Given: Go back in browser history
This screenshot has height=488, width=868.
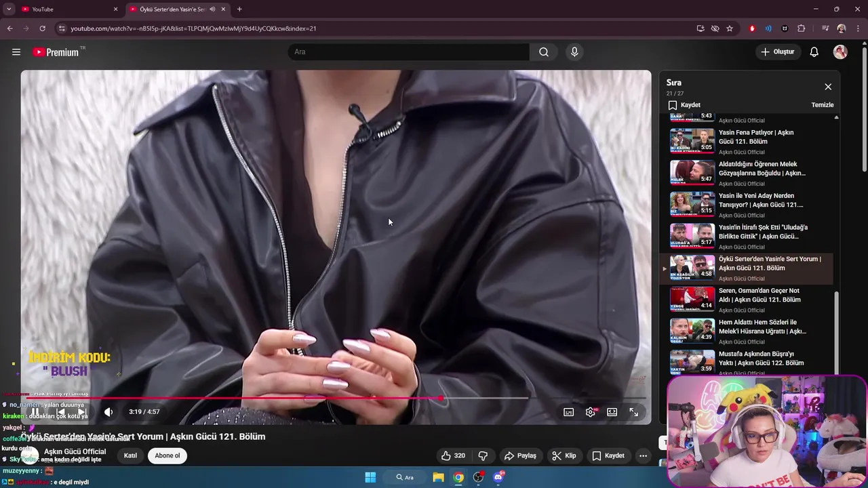Looking at the screenshot, I should click(9, 28).
